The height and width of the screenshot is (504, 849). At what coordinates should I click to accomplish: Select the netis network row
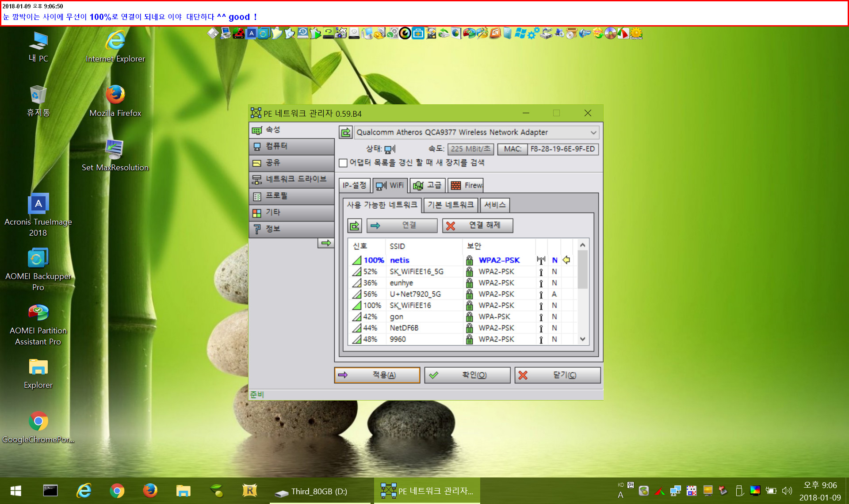click(x=463, y=260)
